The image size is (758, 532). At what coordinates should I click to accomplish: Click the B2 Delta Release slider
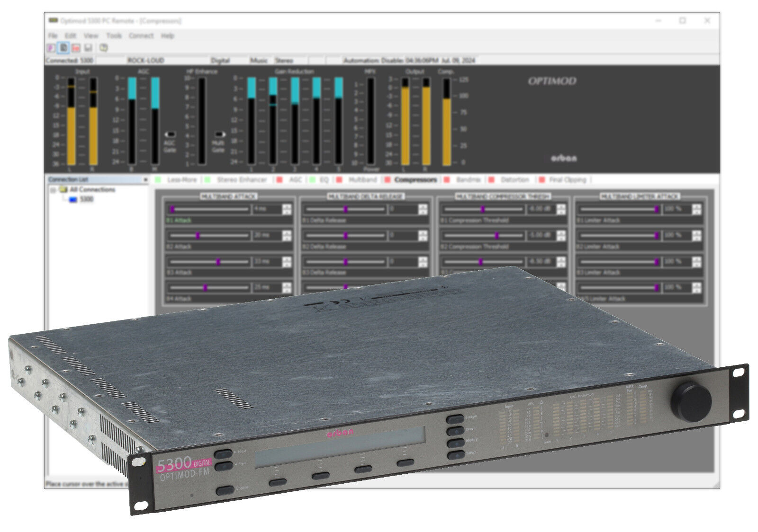point(345,236)
